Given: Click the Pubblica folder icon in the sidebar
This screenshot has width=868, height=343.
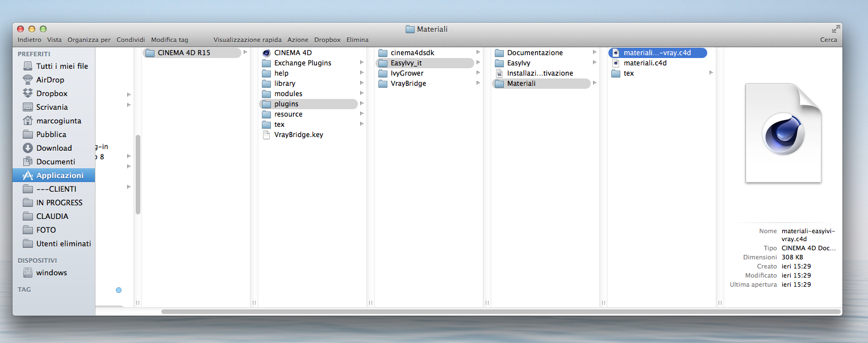Looking at the screenshot, I should (x=27, y=134).
